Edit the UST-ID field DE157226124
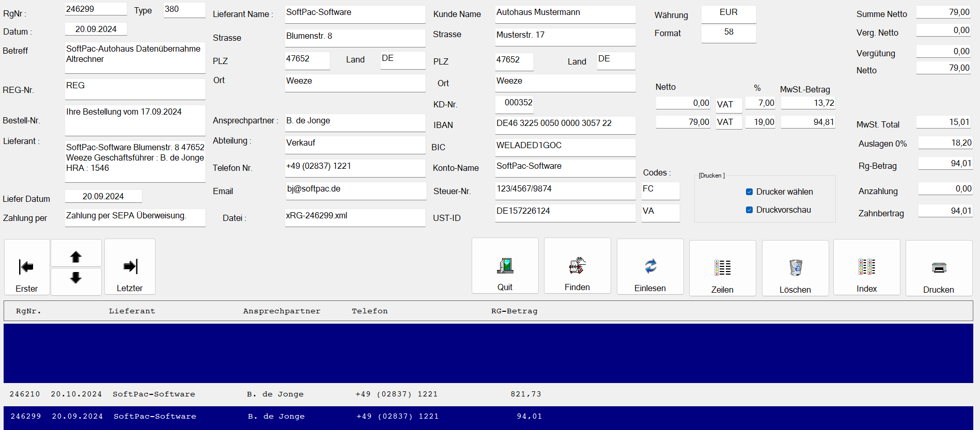Image resolution: width=980 pixels, height=430 pixels. coord(566,213)
